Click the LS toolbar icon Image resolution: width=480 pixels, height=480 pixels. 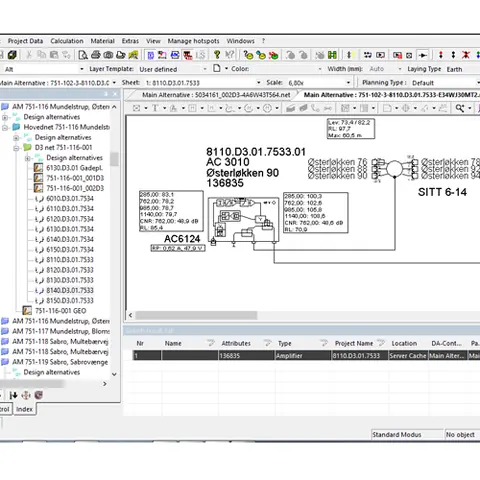[200, 55]
